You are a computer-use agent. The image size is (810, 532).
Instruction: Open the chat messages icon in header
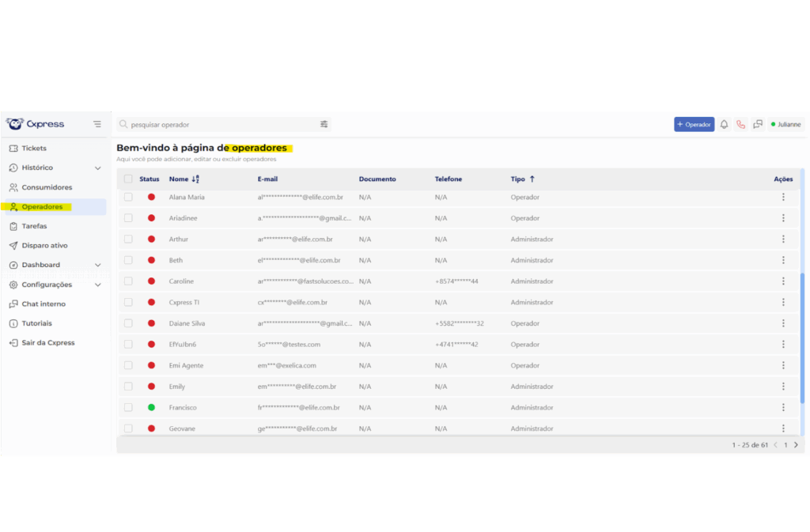point(758,124)
